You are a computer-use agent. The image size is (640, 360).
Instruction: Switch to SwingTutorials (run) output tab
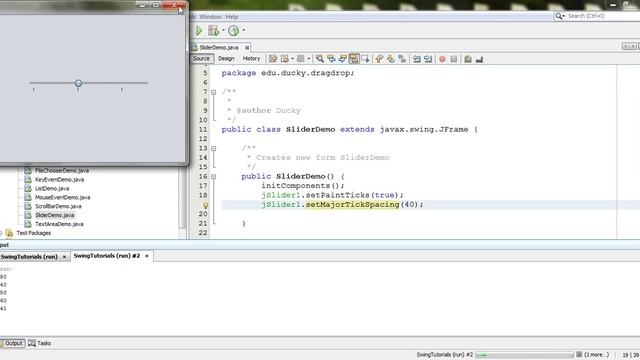point(29,257)
